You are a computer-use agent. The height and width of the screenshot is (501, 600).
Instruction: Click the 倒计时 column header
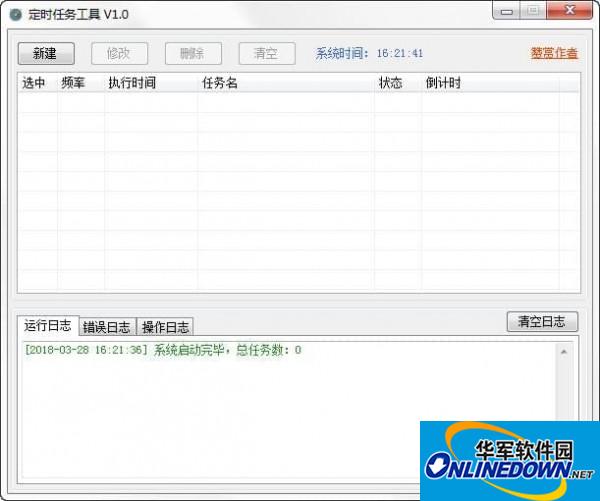tap(491, 83)
